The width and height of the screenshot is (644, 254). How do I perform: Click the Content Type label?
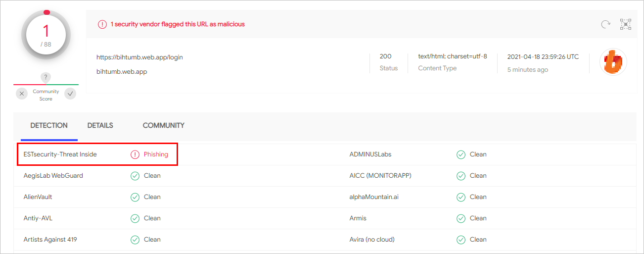[x=437, y=68]
